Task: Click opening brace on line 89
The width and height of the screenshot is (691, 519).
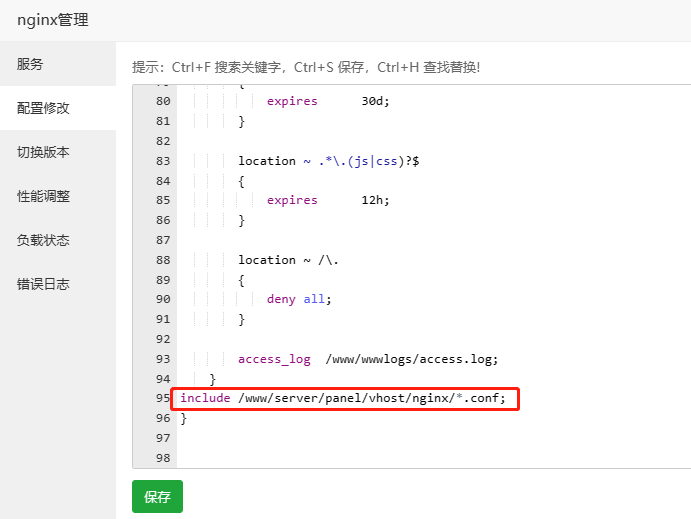Action: pos(241,280)
